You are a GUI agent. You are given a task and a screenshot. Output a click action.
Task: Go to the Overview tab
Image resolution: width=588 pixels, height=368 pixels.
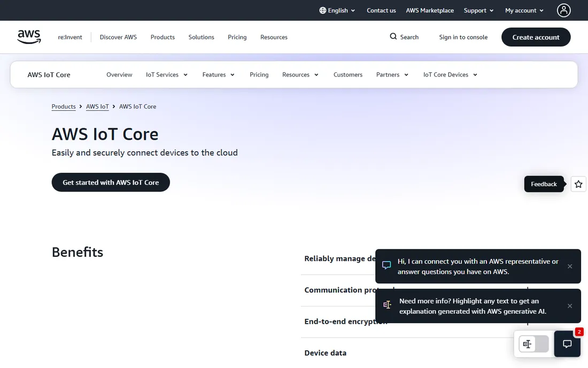[119, 75]
